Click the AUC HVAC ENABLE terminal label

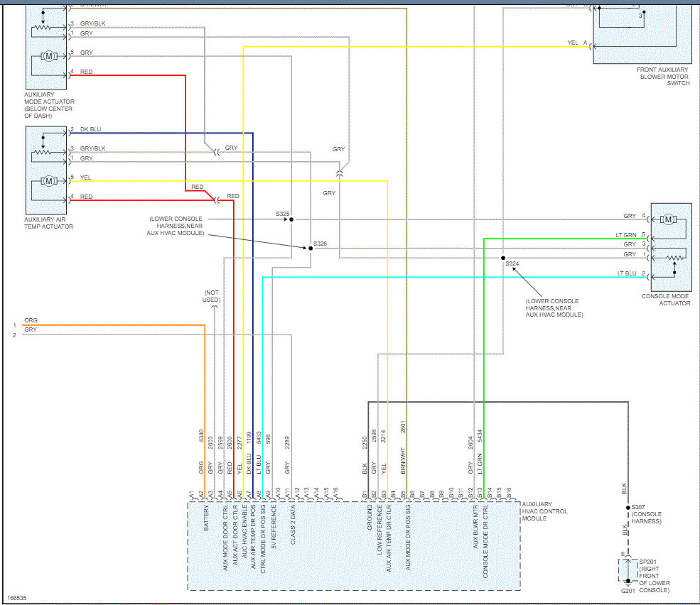pyautogui.click(x=244, y=532)
